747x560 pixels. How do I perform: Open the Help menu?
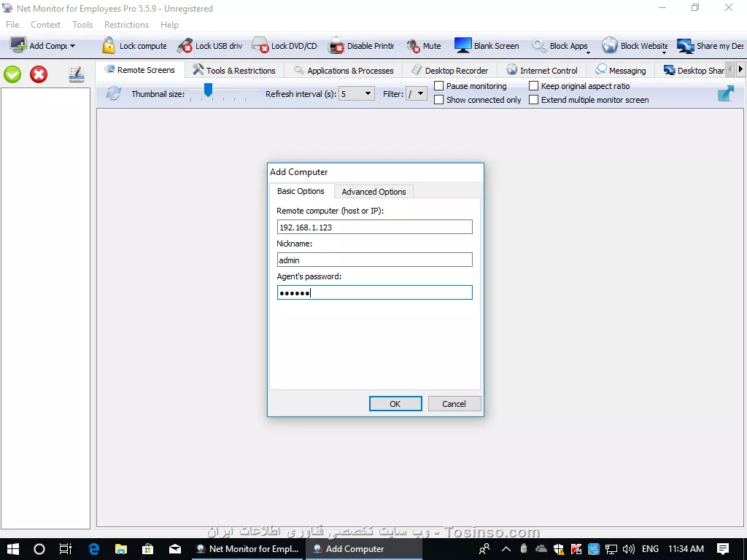tap(169, 25)
